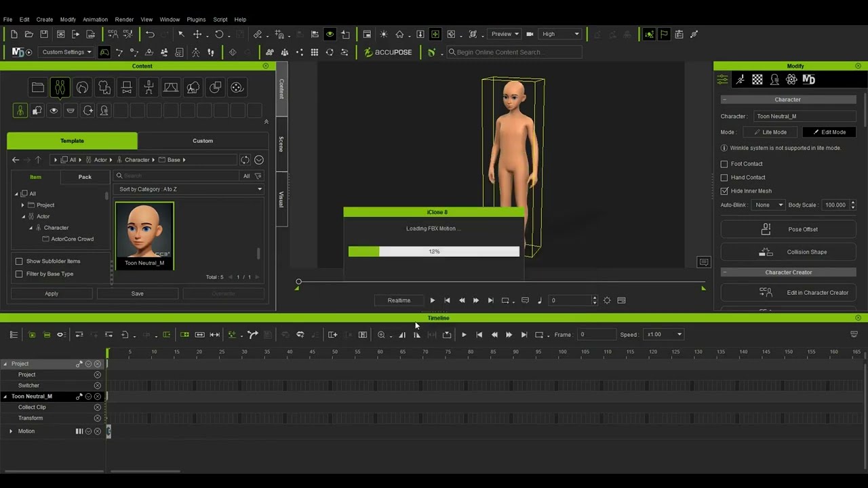The width and height of the screenshot is (868, 488).
Task: Open the Avatar category in Content
Action: (60, 87)
